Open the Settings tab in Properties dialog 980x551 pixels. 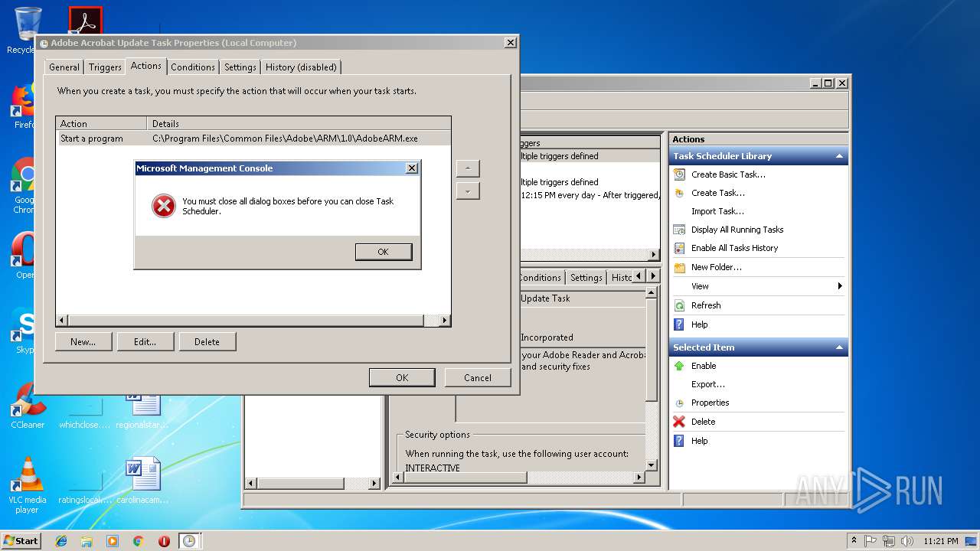(240, 67)
